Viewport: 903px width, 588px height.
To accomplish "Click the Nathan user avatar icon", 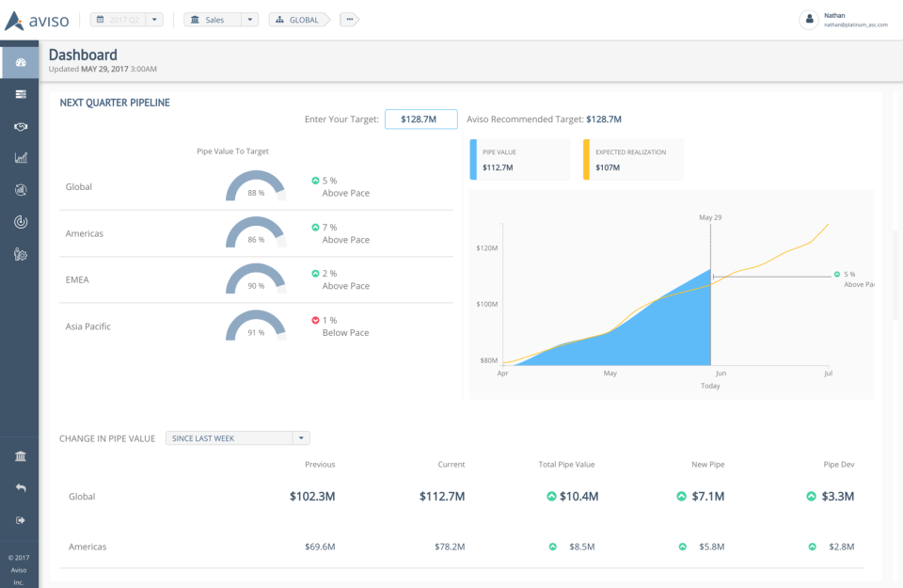I will [808, 20].
